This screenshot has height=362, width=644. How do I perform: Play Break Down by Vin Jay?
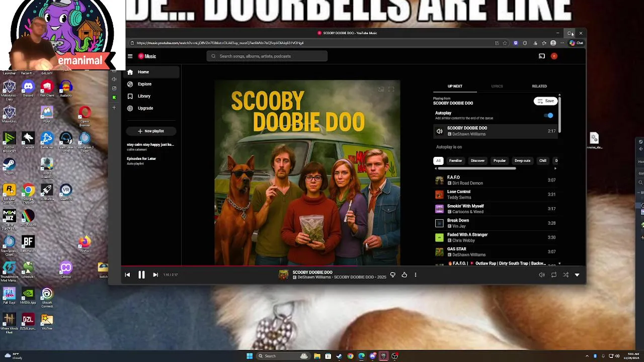[496, 223]
